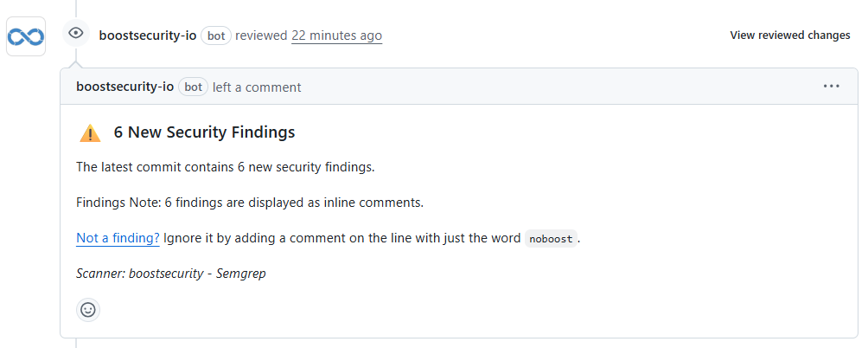Open boostsecurity-io profile next to the eye icon
868x348 pixels.
click(x=148, y=35)
